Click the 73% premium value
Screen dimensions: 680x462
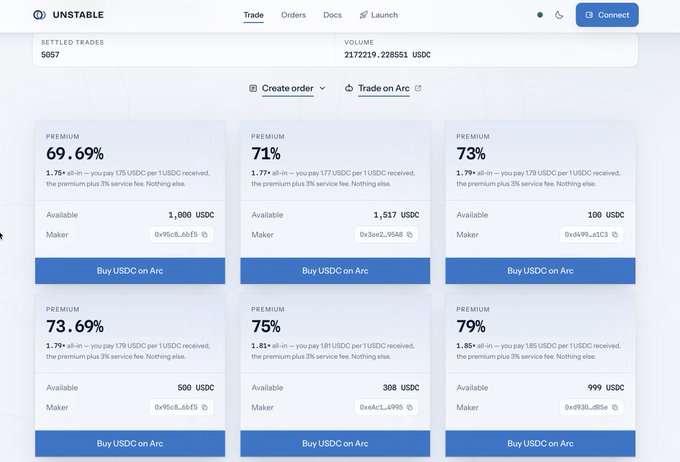471,154
